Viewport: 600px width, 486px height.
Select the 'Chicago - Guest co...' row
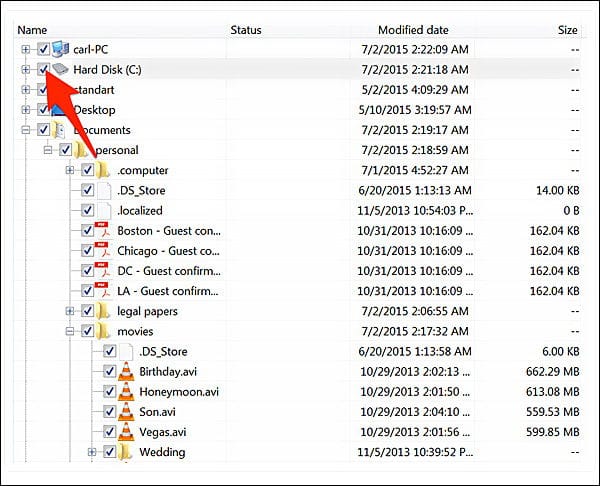pos(298,251)
